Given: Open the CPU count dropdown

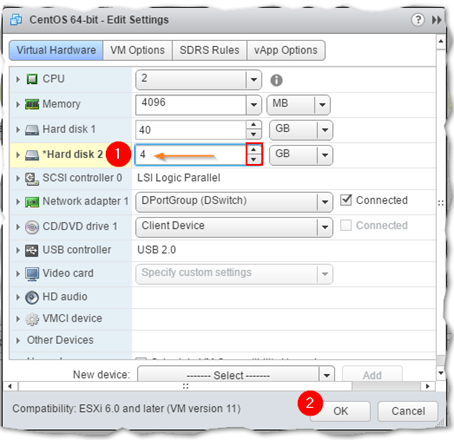Looking at the screenshot, I should point(254,80).
